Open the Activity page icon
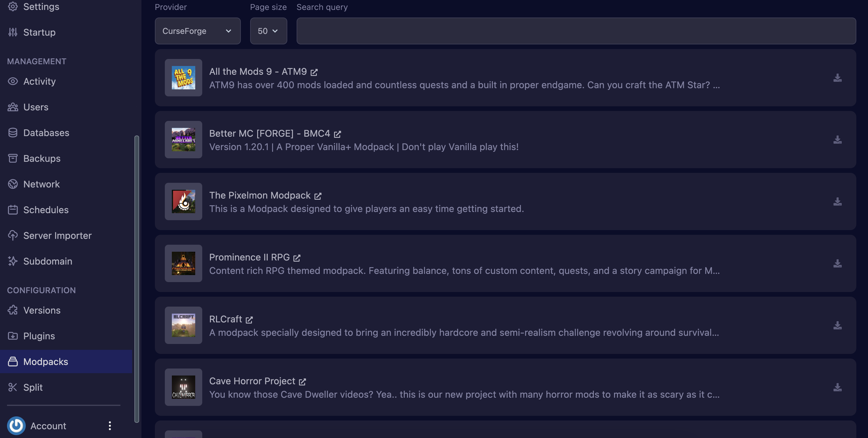Image resolution: width=868 pixels, height=438 pixels. pyautogui.click(x=13, y=81)
